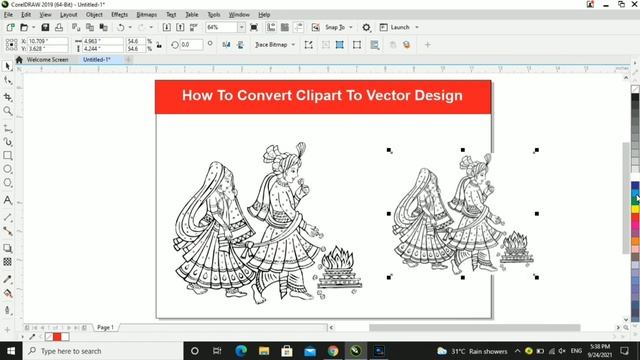Image resolution: width=640 pixels, height=360 pixels.
Task: Click the rotation angle input field
Action: [x=191, y=45]
